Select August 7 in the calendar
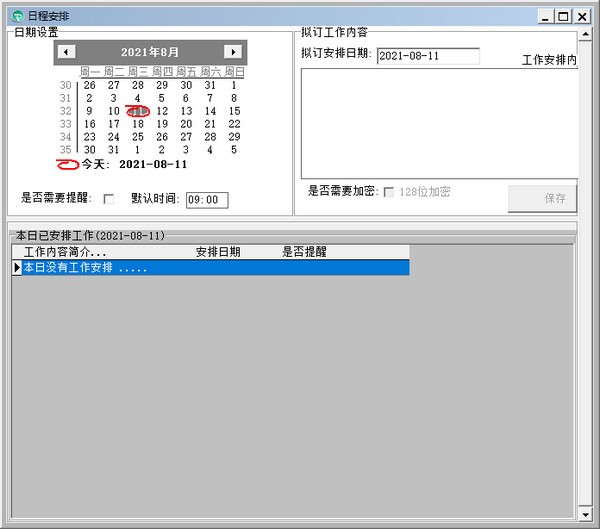Image resolution: width=600 pixels, height=529 pixels. [210, 98]
